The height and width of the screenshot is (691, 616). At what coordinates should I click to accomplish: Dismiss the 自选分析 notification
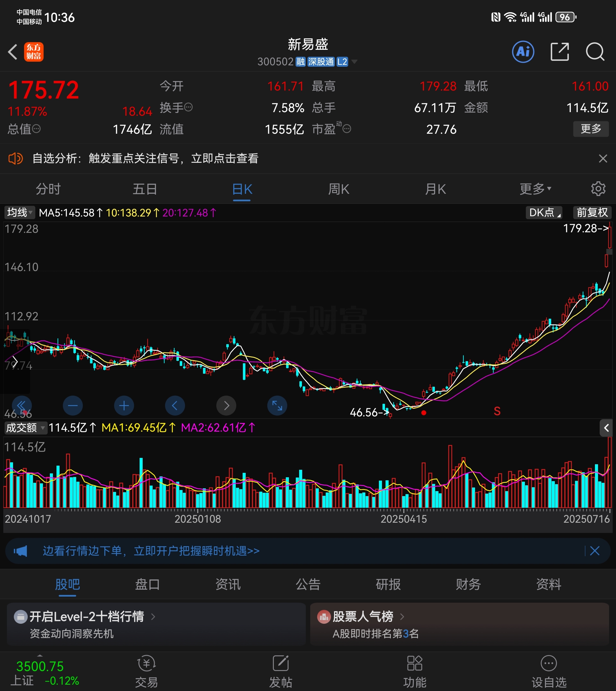click(603, 158)
